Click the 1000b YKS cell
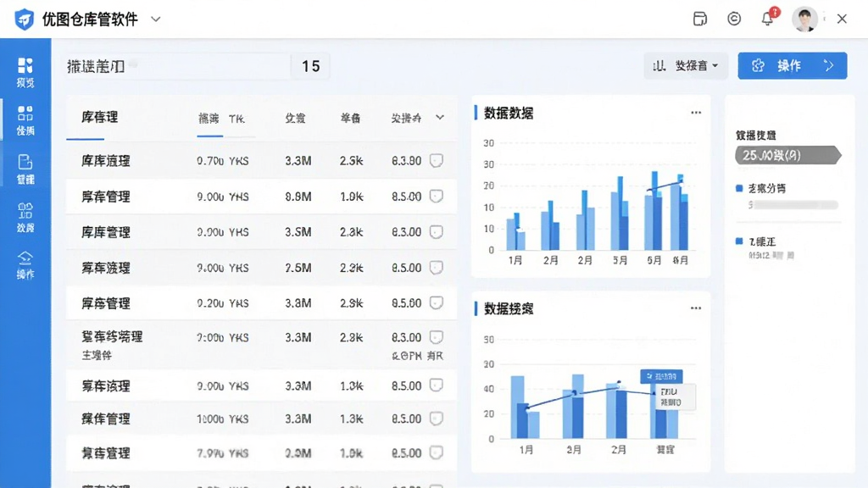This screenshot has height=488, width=868. pyautogui.click(x=223, y=419)
